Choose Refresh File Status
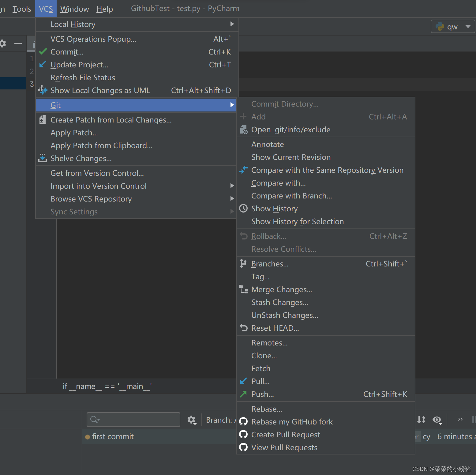The image size is (476, 475). click(137, 77)
